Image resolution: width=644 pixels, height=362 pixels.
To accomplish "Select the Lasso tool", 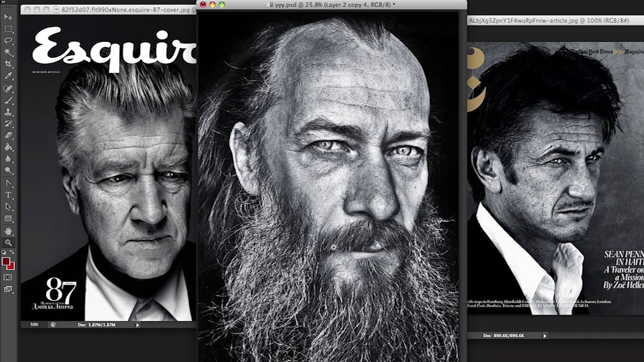I will click(9, 40).
